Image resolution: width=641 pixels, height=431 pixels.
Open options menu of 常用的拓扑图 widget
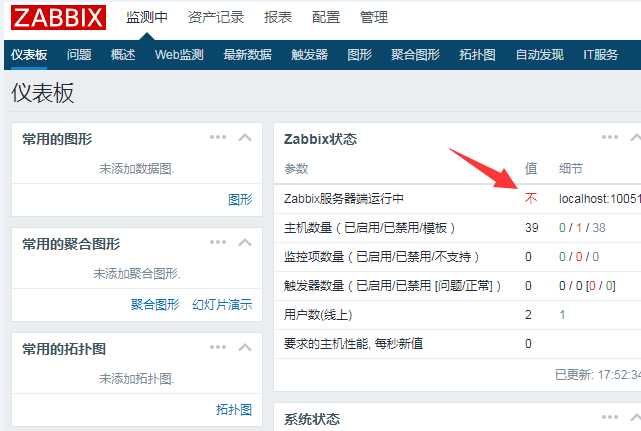(x=218, y=347)
